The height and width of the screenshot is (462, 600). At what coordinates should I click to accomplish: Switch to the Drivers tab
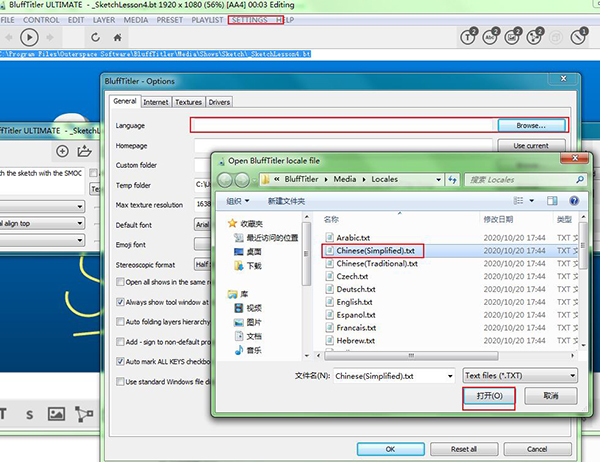pos(219,102)
